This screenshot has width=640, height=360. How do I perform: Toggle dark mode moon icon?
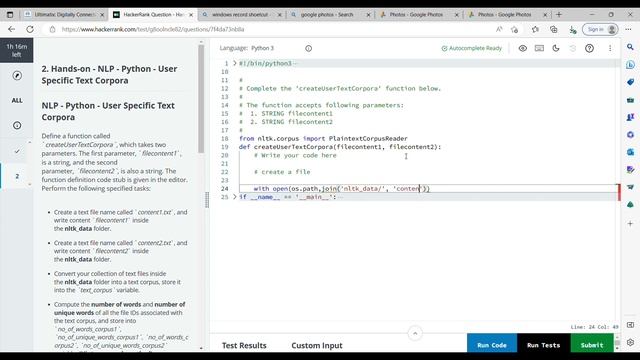(x=556, y=48)
